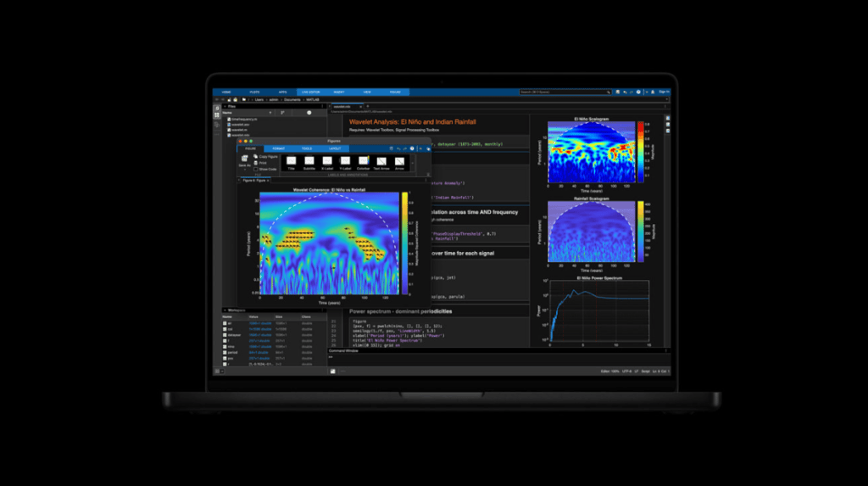Open the help icon in top toolbar
Viewport: 868px width, 486px height.
pyautogui.click(x=638, y=91)
